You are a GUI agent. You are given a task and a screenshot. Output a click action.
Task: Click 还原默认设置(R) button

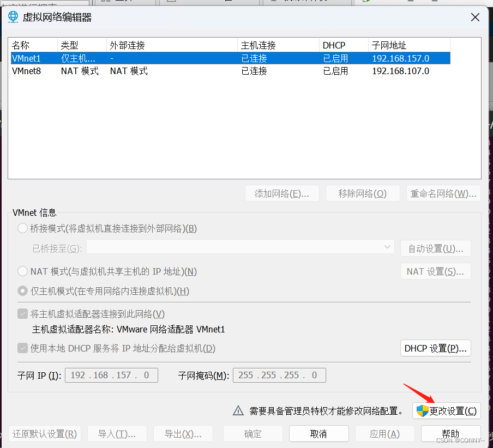pyautogui.click(x=45, y=434)
